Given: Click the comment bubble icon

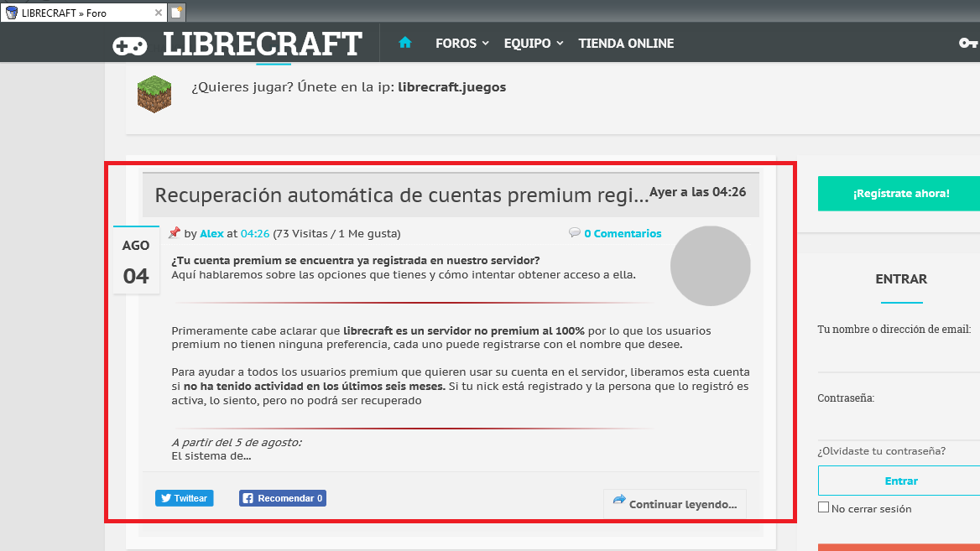Looking at the screenshot, I should tap(575, 232).
